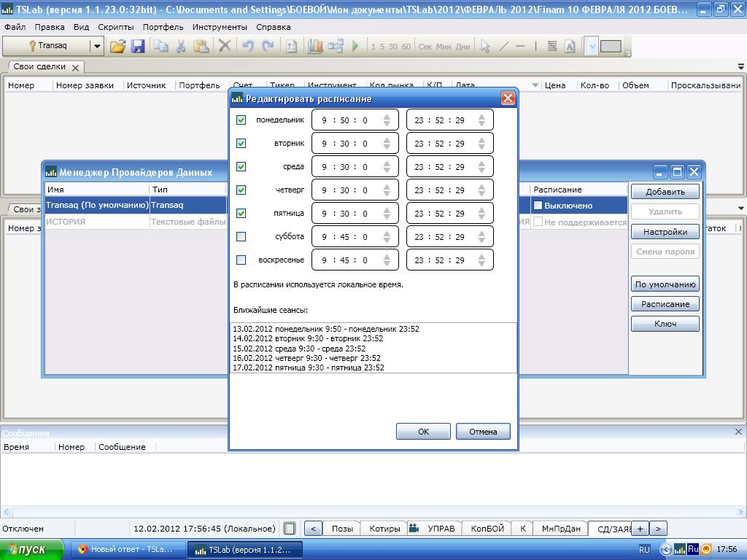Click the save diskette icon

[137, 46]
